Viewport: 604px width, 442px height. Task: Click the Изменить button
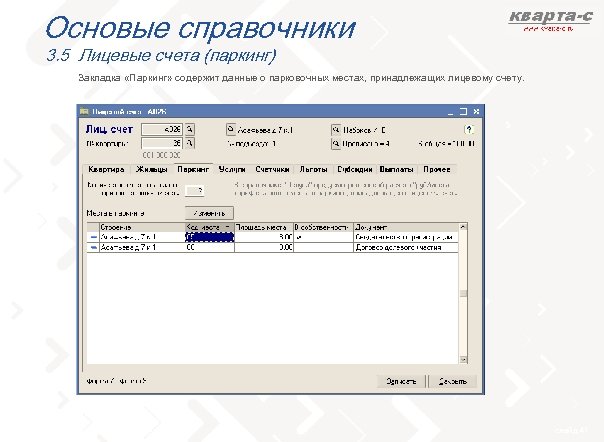click(x=209, y=213)
